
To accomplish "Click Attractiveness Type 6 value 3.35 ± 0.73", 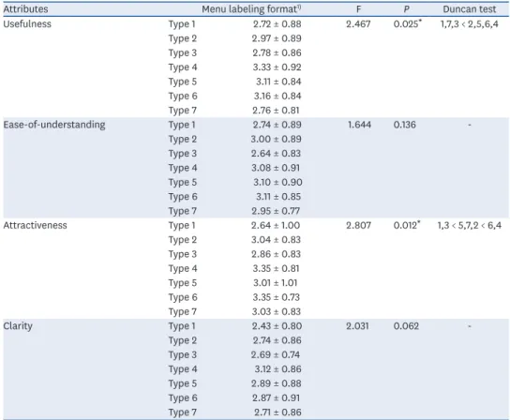I will coord(277,297).
